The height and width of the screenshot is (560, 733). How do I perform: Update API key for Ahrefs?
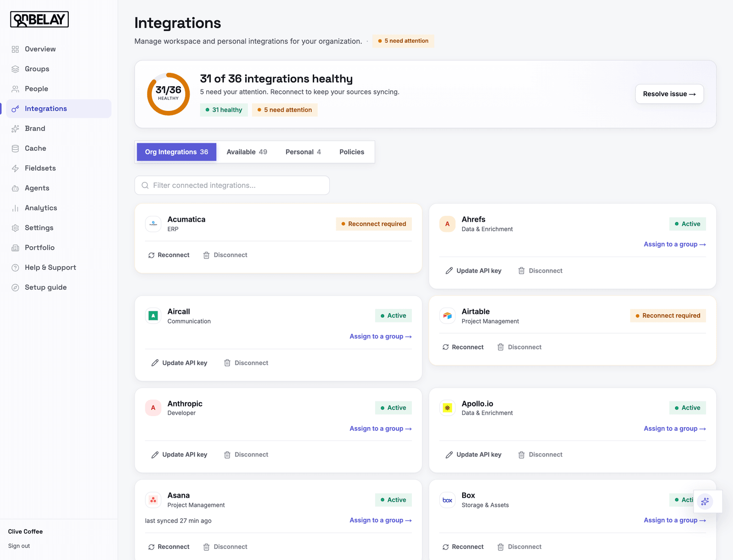point(474,271)
